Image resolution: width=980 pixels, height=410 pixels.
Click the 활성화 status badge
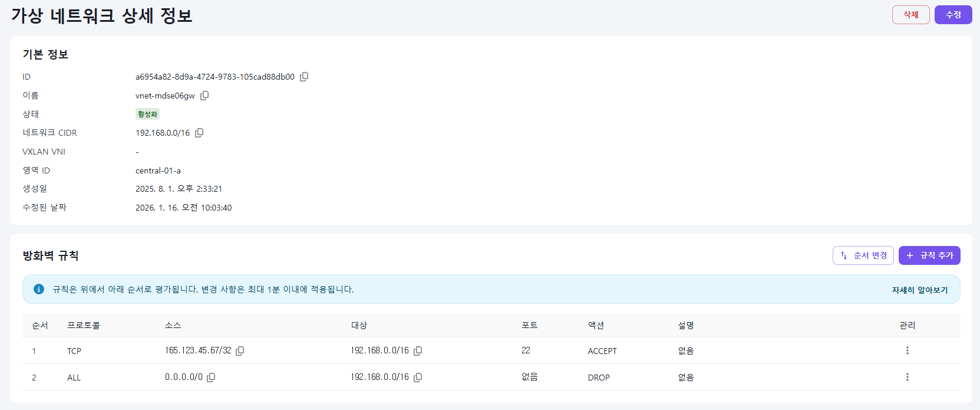[147, 114]
